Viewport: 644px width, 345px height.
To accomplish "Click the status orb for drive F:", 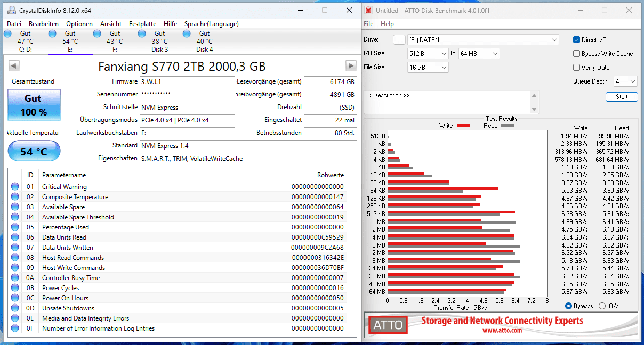I will click(x=97, y=34).
